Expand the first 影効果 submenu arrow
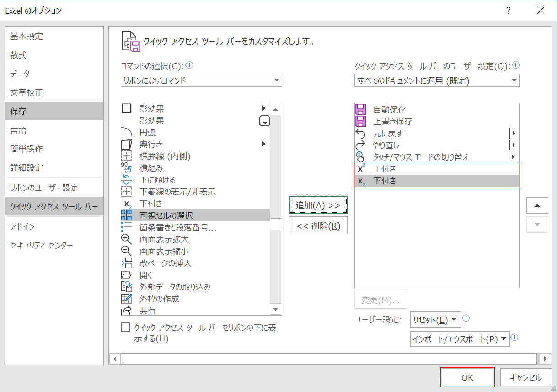557x392 pixels. point(264,108)
